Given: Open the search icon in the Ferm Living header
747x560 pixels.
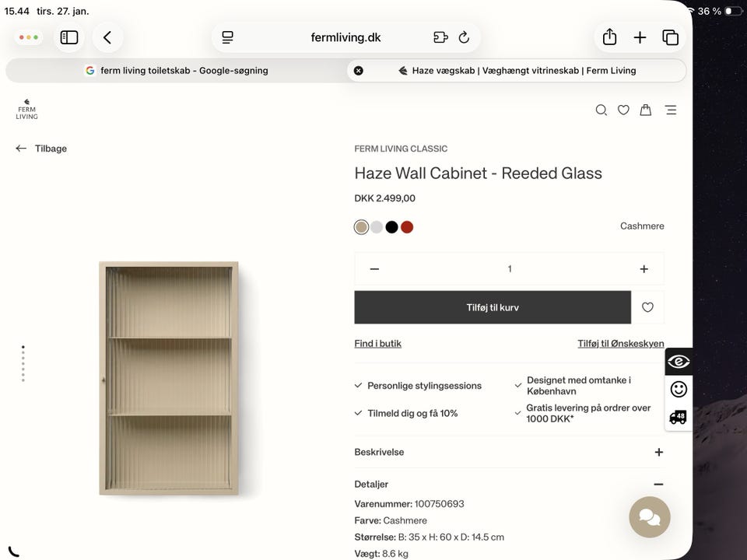Looking at the screenshot, I should [601, 110].
